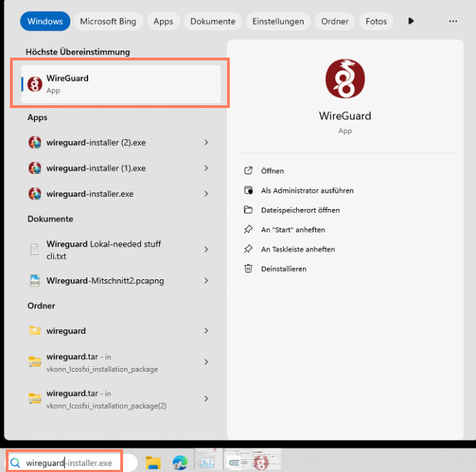Open the document thumbnail in the taskbar

coord(238,460)
